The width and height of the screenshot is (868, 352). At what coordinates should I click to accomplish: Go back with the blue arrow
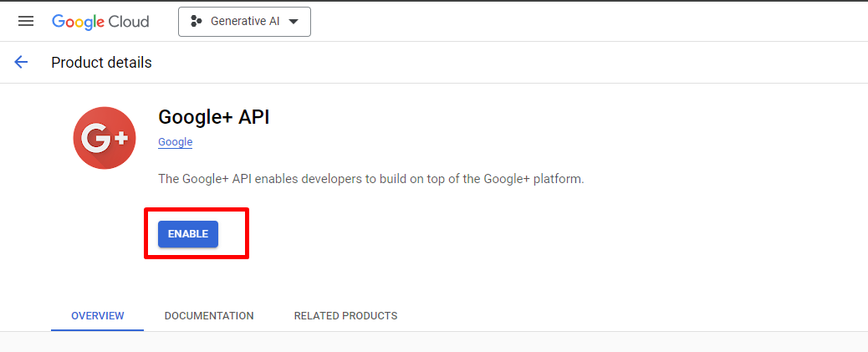[x=21, y=62]
